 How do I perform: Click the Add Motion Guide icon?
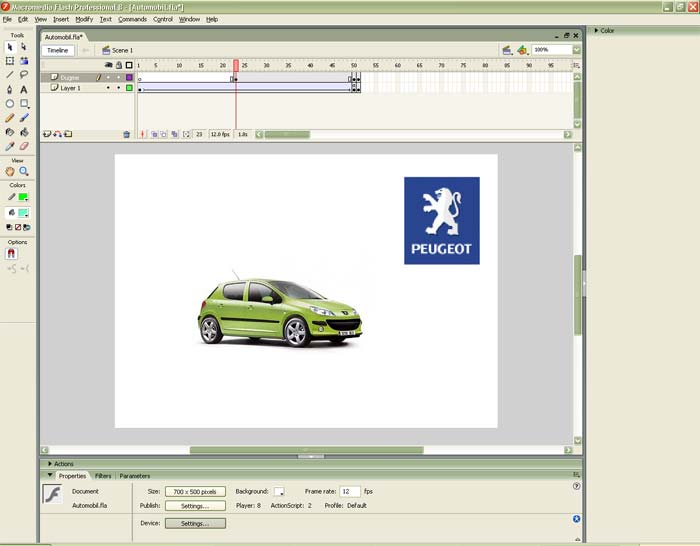pyautogui.click(x=58, y=134)
